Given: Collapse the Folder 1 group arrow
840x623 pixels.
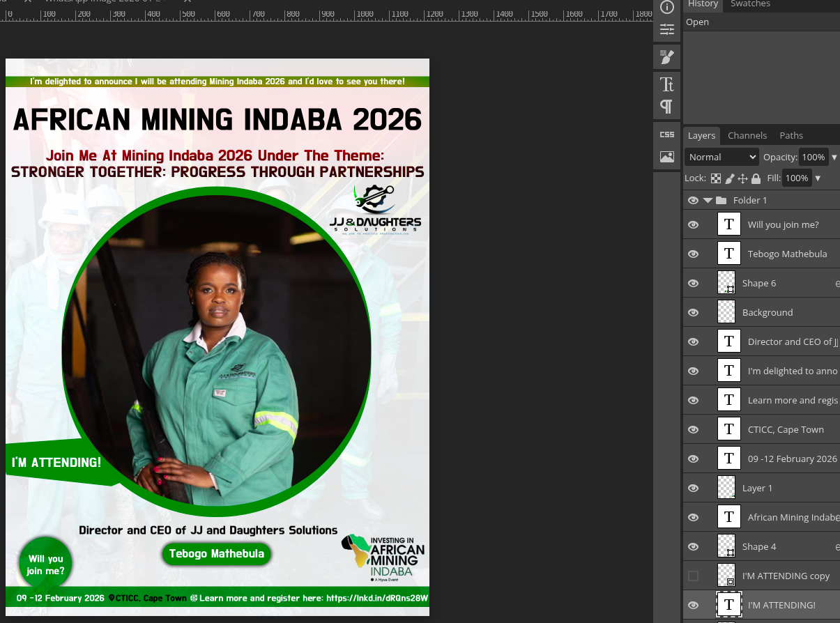Looking at the screenshot, I should (x=708, y=201).
